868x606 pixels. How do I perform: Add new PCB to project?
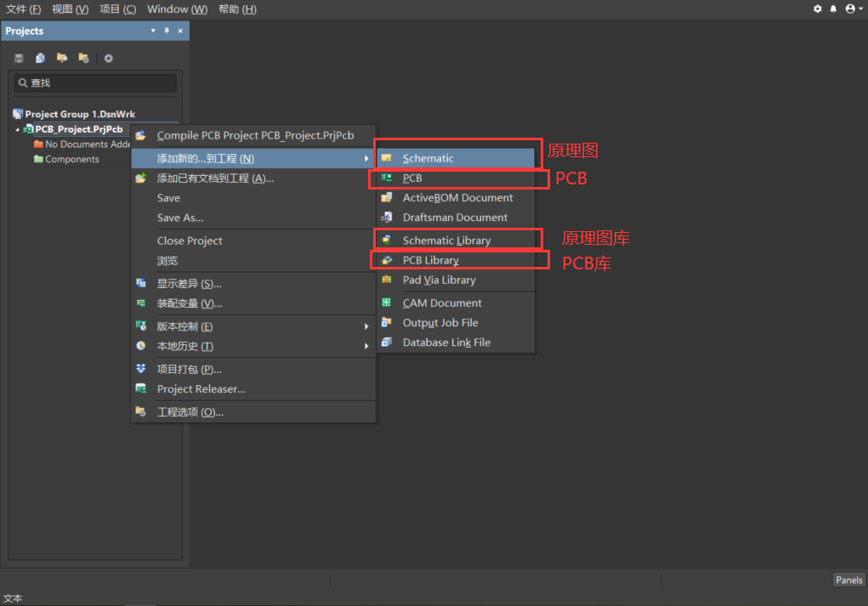[x=456, y=178]
